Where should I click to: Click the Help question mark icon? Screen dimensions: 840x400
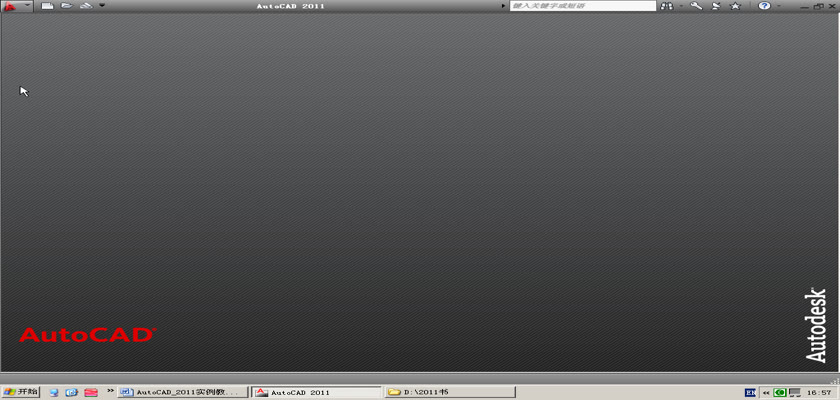[x=764, y=6]
